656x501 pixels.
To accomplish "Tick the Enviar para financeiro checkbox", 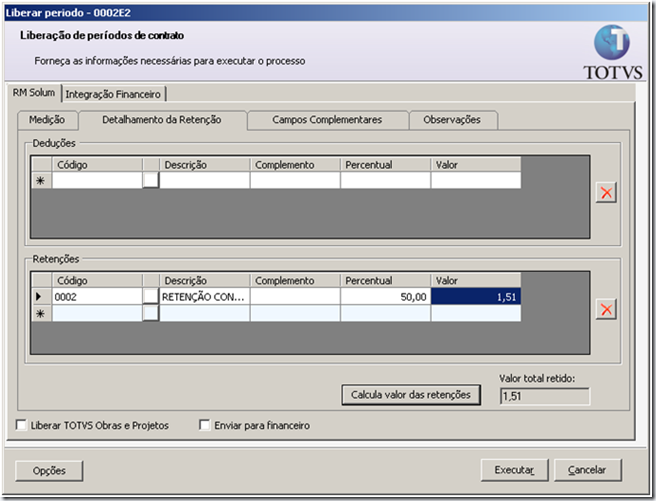I will click(205, 425).
